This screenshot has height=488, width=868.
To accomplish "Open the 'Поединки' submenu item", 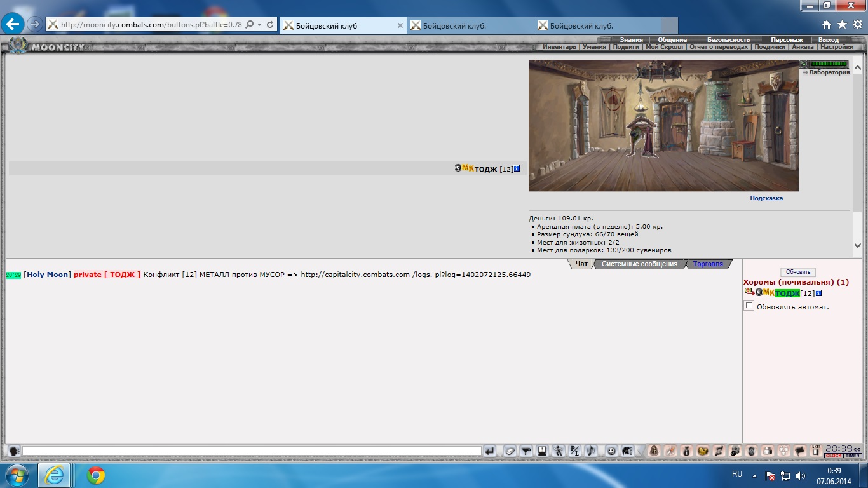I will pyautogui.click(x=770, y=47).
